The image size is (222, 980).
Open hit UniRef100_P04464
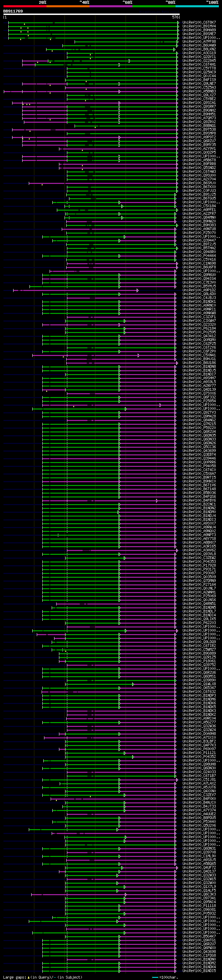[199, 256]
